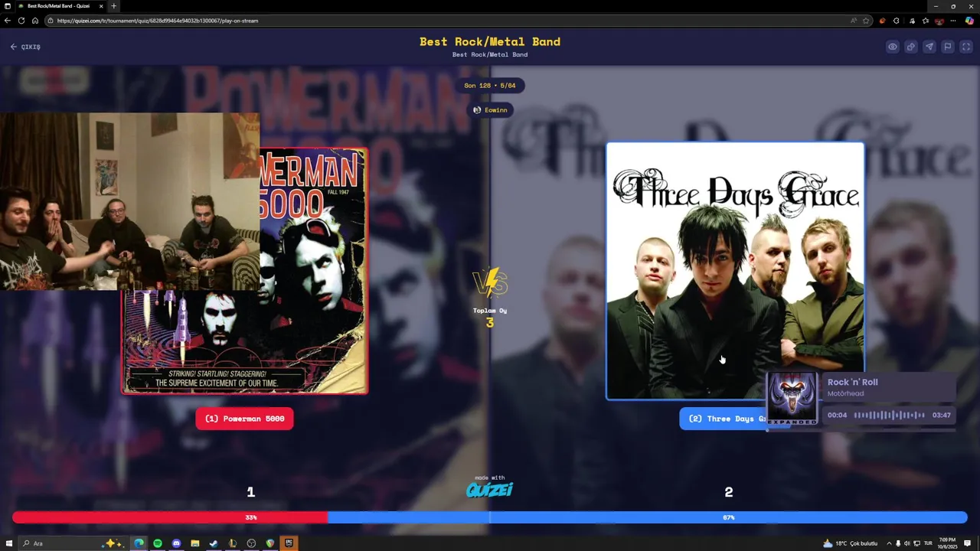Open the Copilot icon in browser toolbar
The image size is (980, 551).
(x=969, y=21)
